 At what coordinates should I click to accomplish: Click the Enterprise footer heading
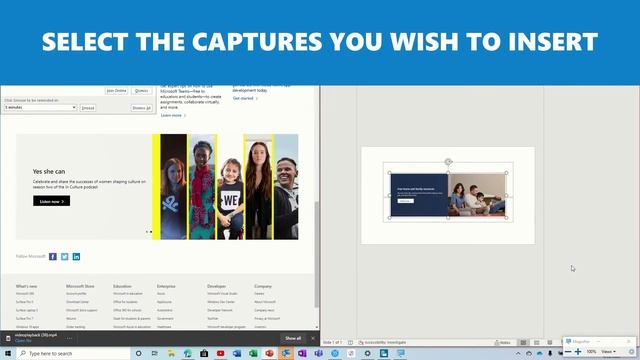point(166,286)
